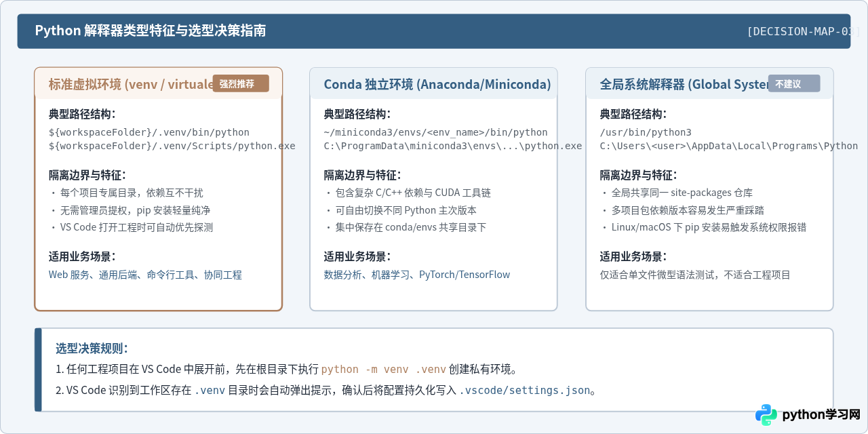Click the 选型决策规则 heading
Screen dimensions: 868x434
[92, 349]
